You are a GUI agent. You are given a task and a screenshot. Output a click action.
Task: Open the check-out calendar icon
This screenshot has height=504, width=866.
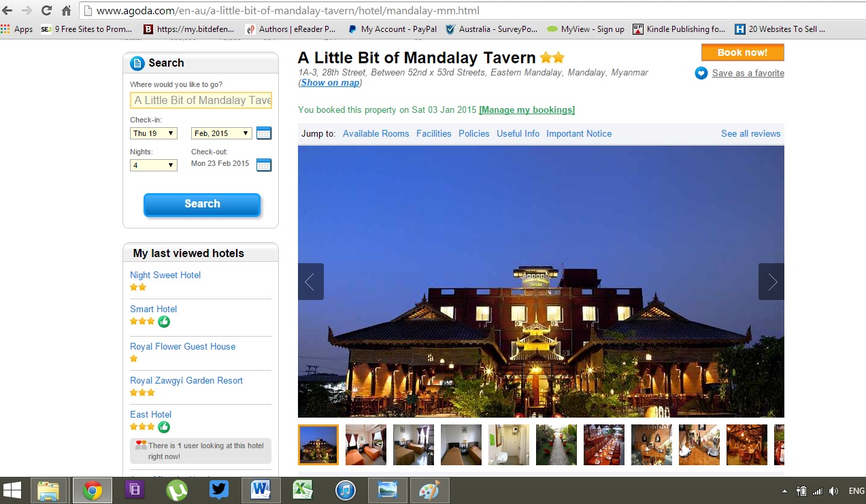[x=264, y=165]
